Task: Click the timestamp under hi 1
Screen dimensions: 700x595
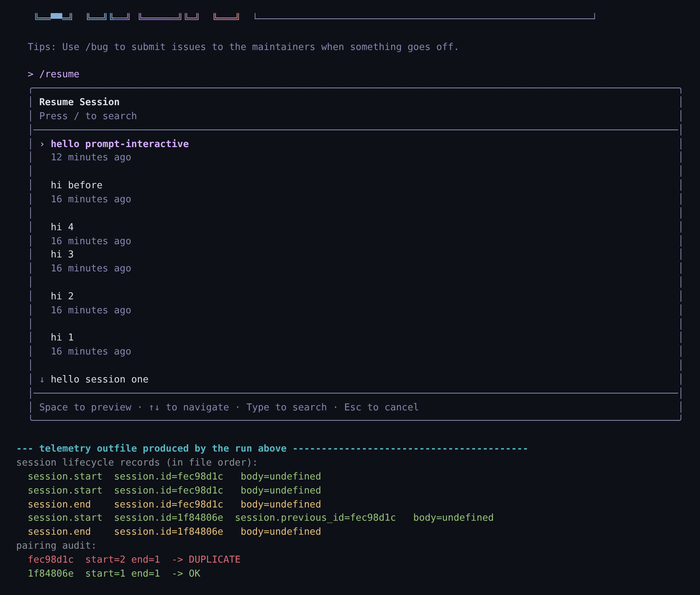Action: tap(91, 352)
